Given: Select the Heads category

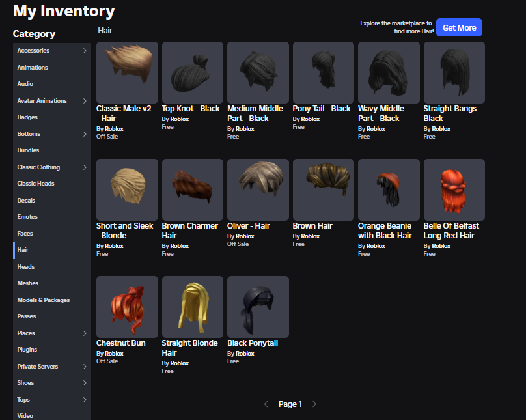Looking at the screenshot, I should 52,267.
